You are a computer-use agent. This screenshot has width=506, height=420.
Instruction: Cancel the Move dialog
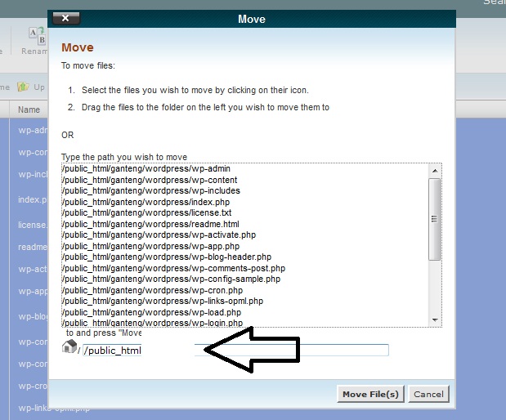coord(428,394)
